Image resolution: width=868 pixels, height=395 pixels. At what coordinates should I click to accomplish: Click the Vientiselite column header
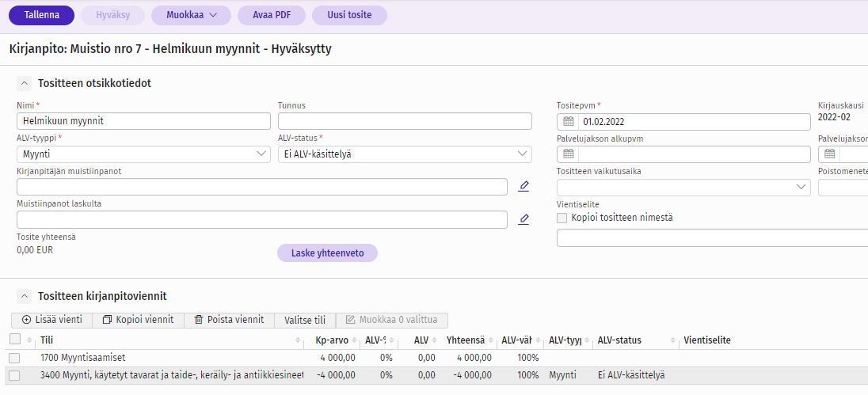[707, 340]
